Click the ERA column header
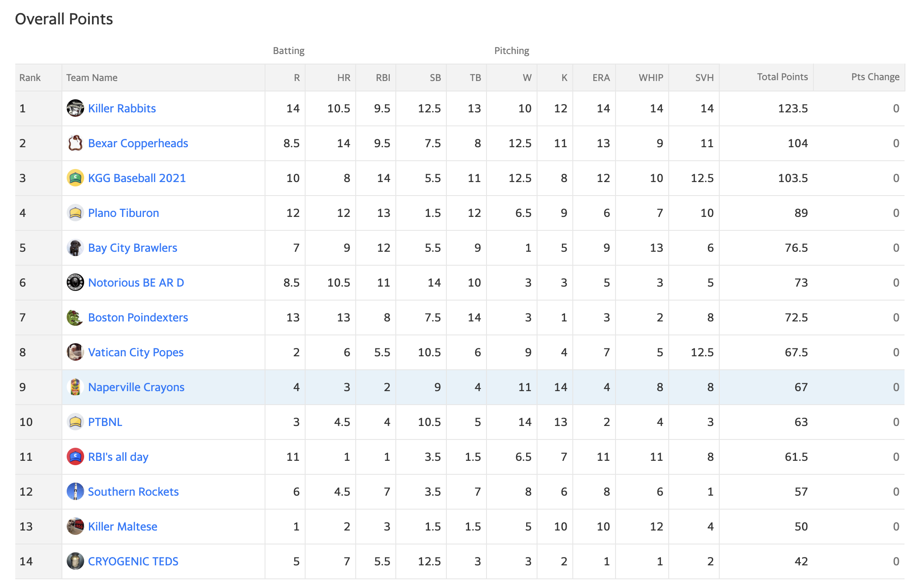 click(601, 78)
